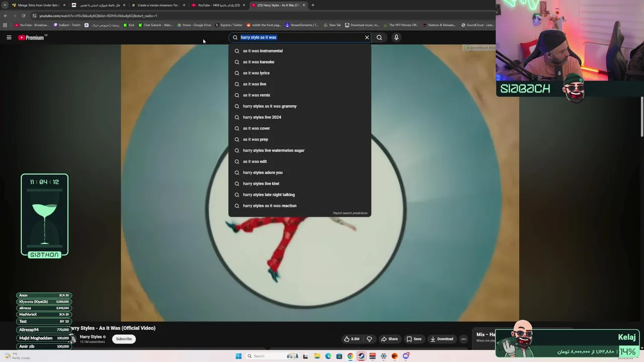Launch Microsoft Edge from taskbar

[x=328, y=356]
